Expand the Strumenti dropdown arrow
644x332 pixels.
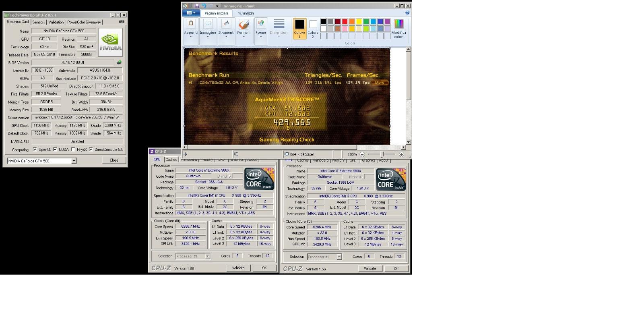(x=226, y=37)
